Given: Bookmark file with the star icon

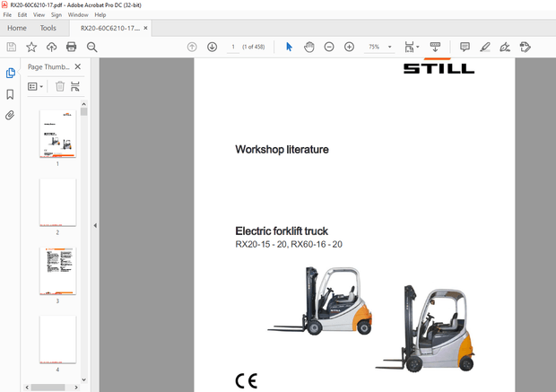Looking at the screenshot, I should 31,47.
